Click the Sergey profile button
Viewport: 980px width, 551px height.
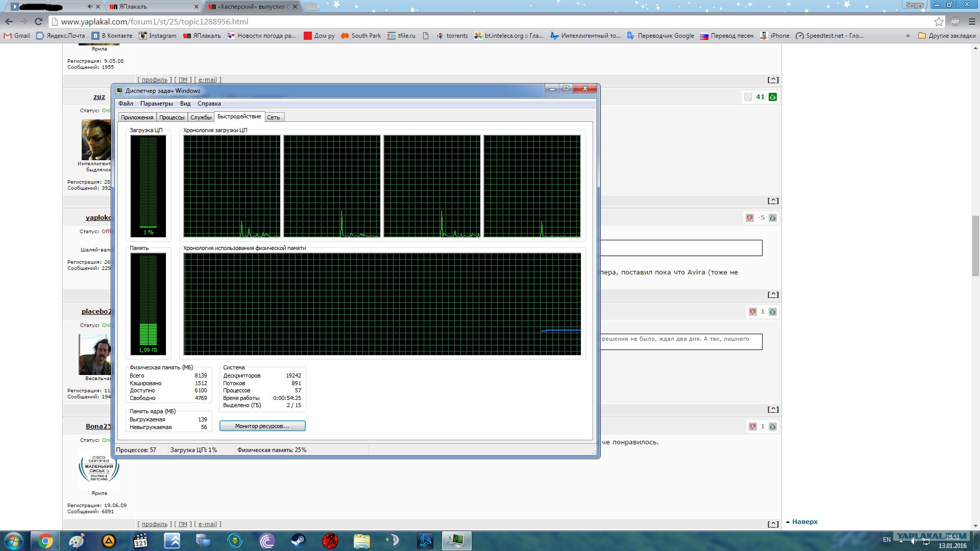915,5
